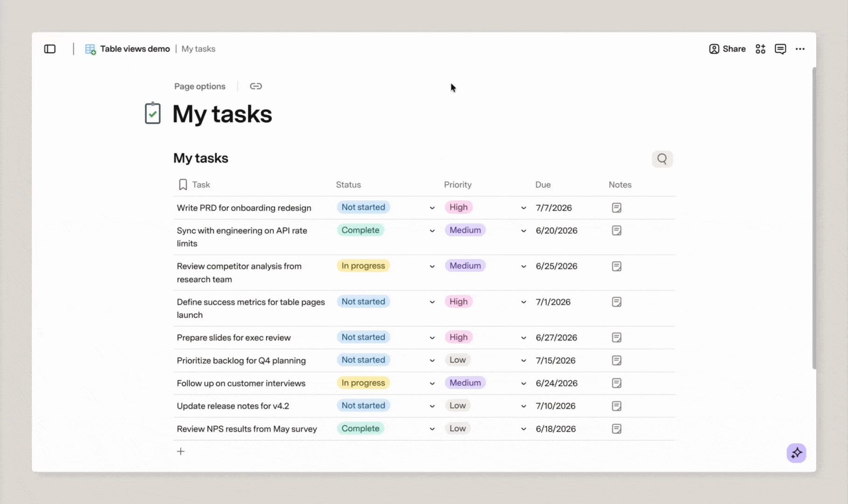Click the bookmark icon beside Task header
This screenshot has width=848, height=504.
[183, 185]
